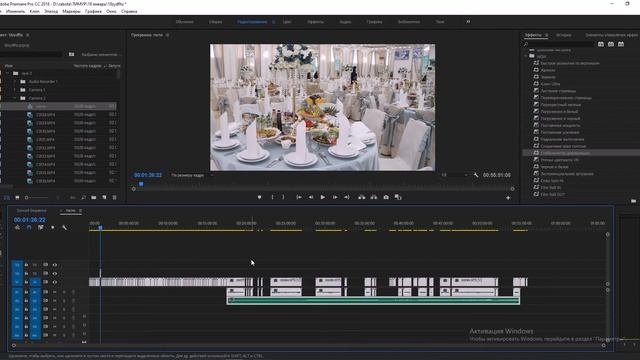Image resolution: width=640 pixels, height=360 pixels.
Task: Step back one frame in Program monitor
Action: 311,197
